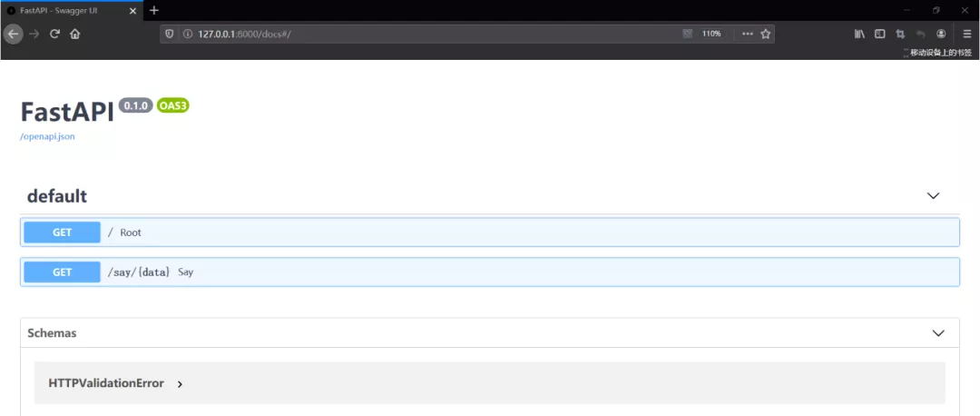
Task: Open the /openapi.json link
Action: 47,136
